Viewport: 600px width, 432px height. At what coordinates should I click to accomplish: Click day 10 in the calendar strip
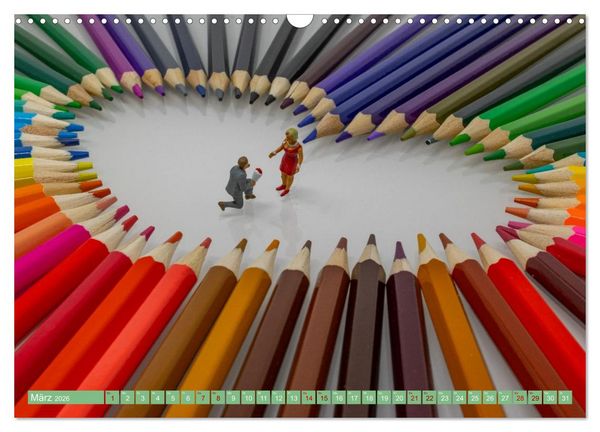248,398
